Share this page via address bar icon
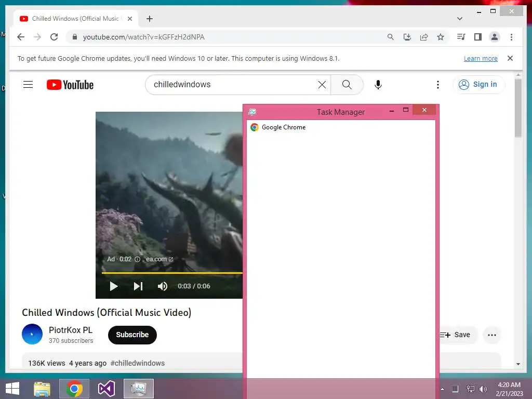 point(424,37)
